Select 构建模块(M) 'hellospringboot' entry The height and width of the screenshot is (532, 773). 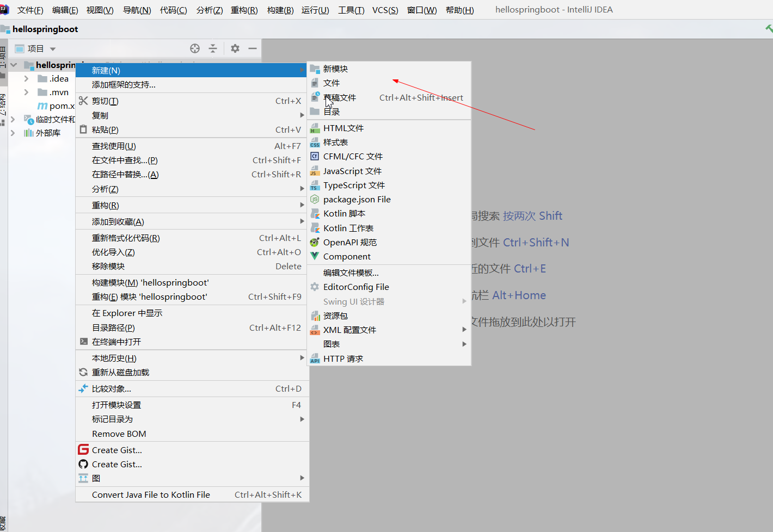tap(192, 282)
